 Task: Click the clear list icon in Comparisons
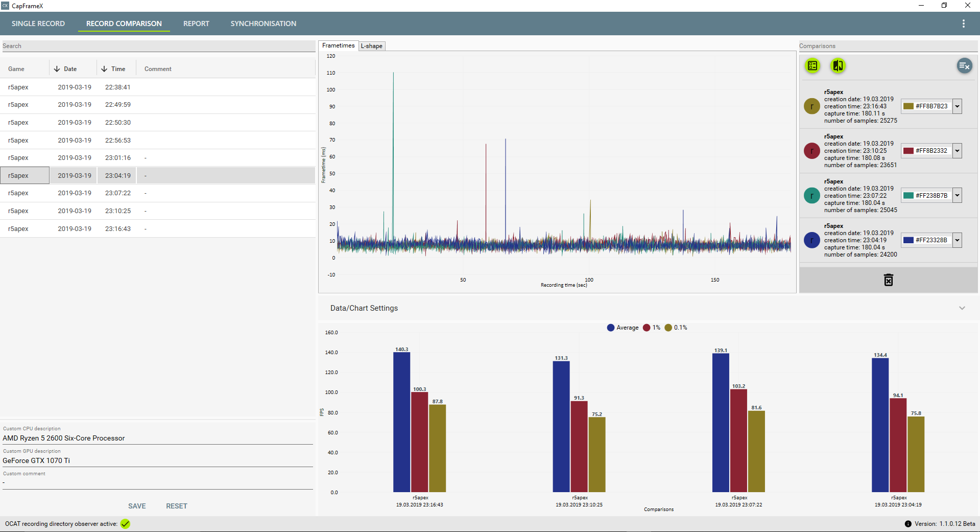coord(964,65)
